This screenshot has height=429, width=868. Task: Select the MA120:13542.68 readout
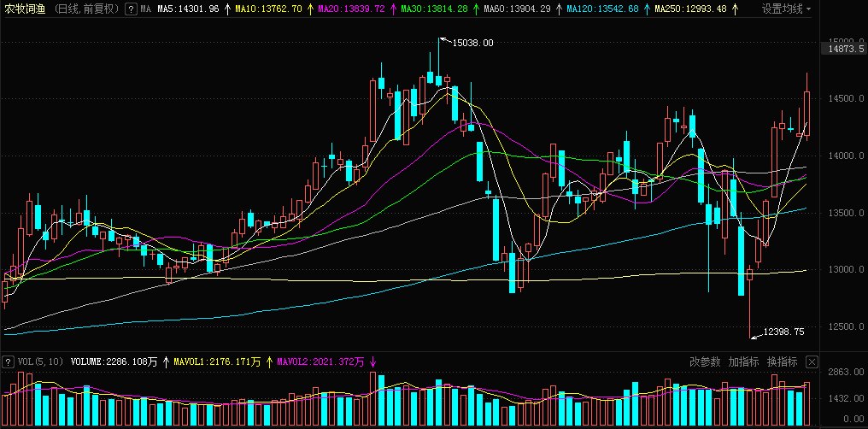click(x=603, y=9)
